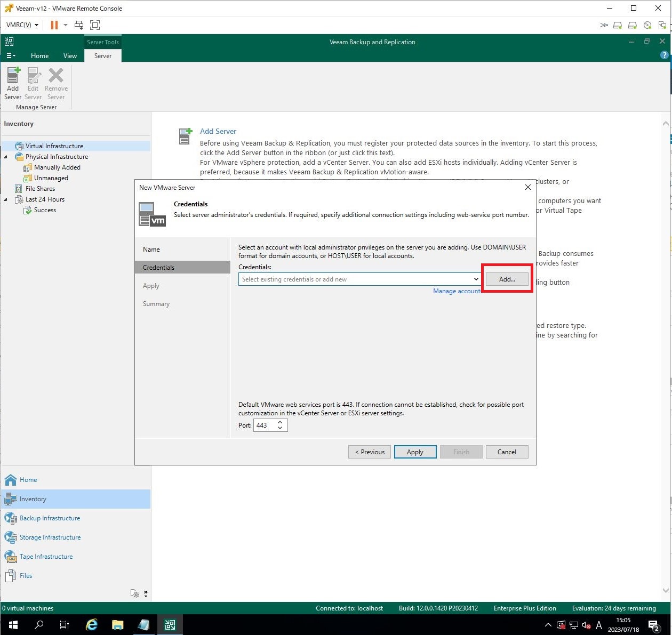Click the VMRC double-chevron device expand icon
The height and width of the screenshot is (635, 672).
(604, 25)
